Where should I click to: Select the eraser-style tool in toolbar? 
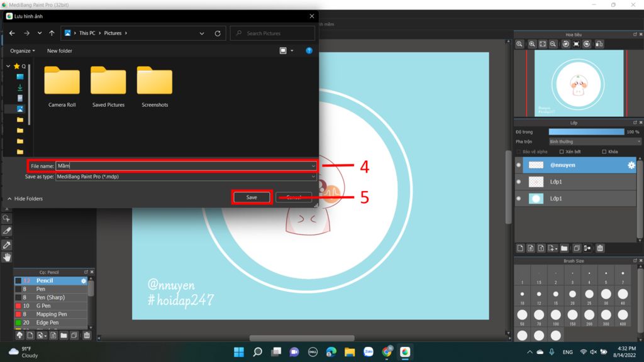click(x=6, y=231)
